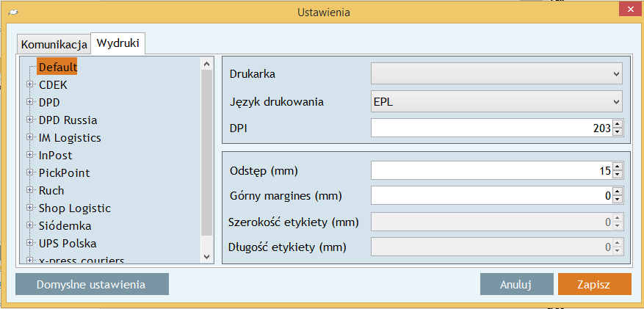
Task: Click the Anuluj button
Action: [517, 284]
